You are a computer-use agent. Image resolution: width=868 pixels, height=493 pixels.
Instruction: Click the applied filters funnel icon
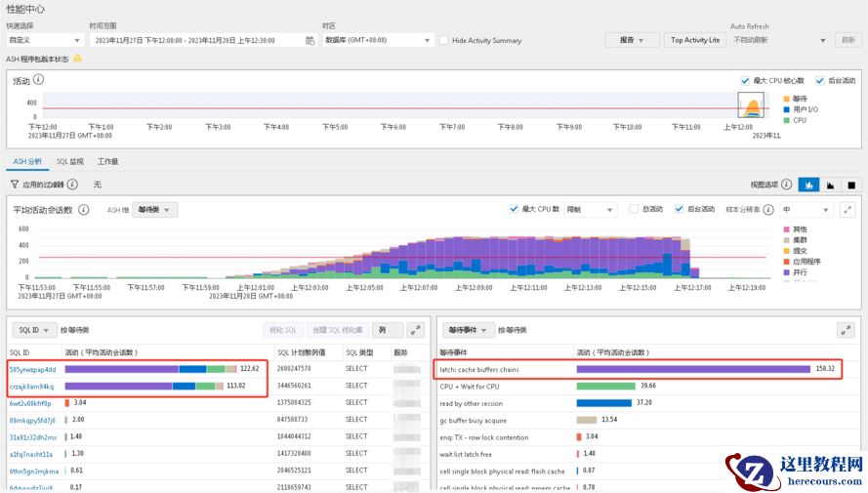click(x=15, y=185)
